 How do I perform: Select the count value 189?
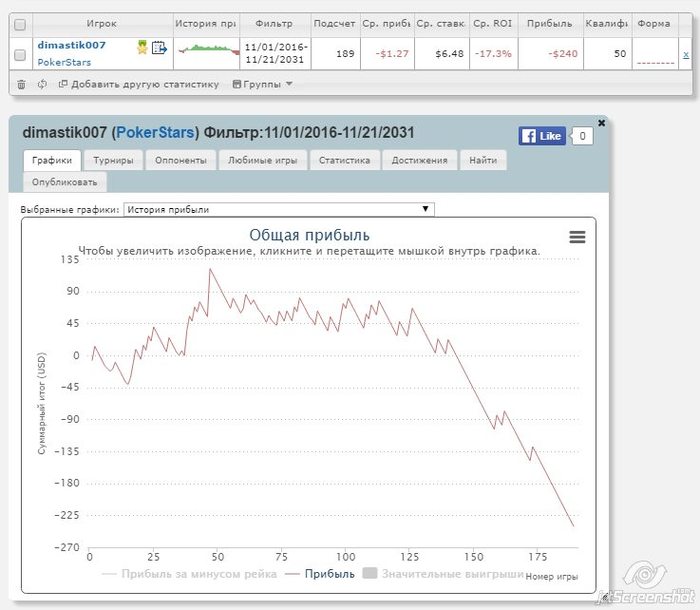(345, 54)
